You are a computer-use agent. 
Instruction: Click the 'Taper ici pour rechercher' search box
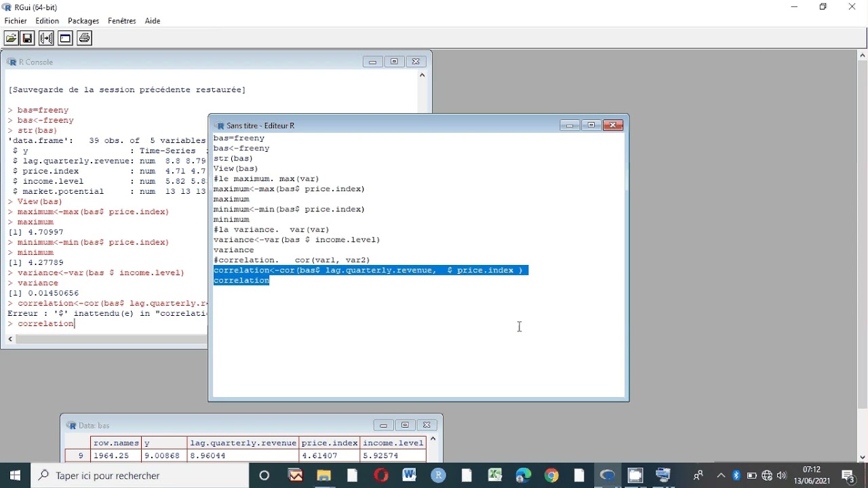[140, 476]
